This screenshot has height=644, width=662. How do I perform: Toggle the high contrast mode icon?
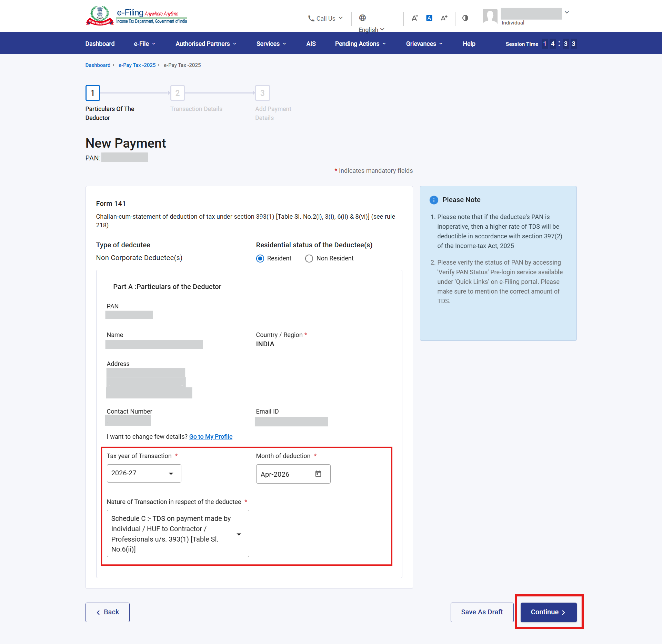tap(465, 18)
